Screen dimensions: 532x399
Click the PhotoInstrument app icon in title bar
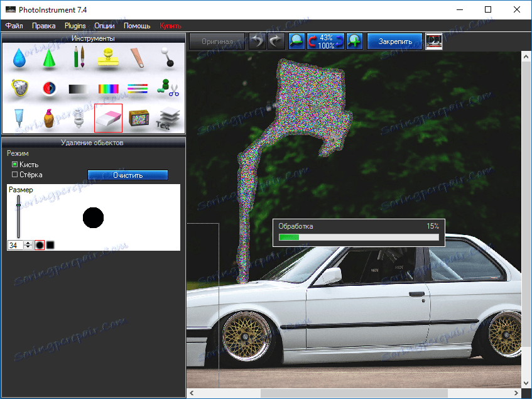pyautogui.click(x=11, y=10)
